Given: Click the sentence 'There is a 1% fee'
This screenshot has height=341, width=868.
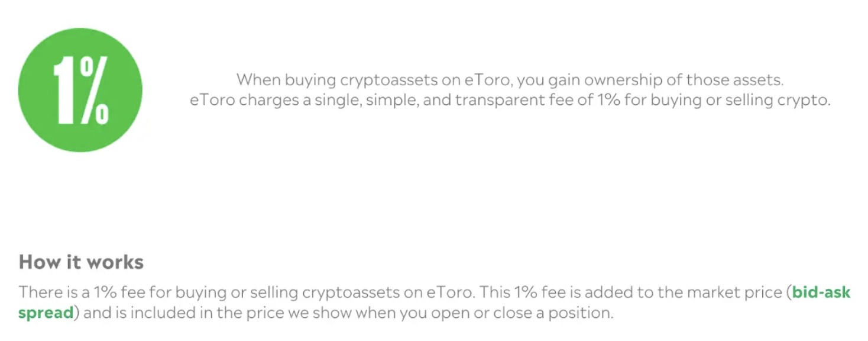Looking at the screenshot, I should pyautogui.click(x=247, y=292).
